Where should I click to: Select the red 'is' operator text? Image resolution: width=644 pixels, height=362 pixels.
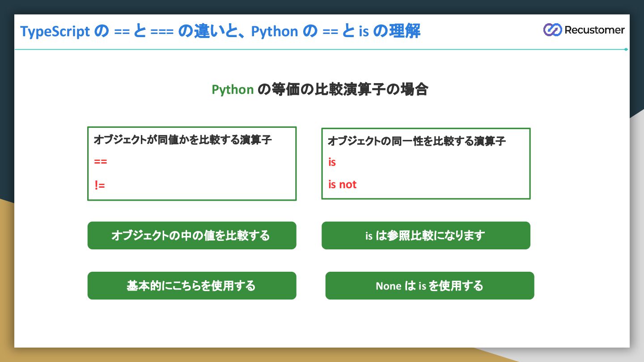[332, 162]
